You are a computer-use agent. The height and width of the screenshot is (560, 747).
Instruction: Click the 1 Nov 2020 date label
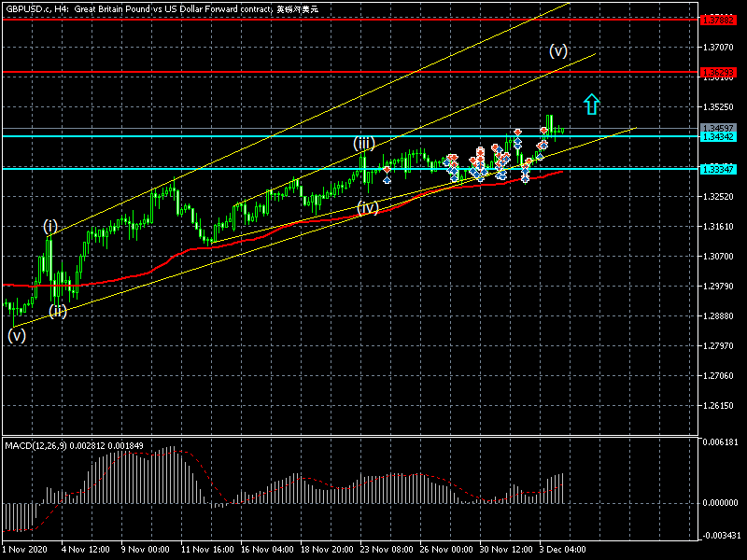(25, 550)
